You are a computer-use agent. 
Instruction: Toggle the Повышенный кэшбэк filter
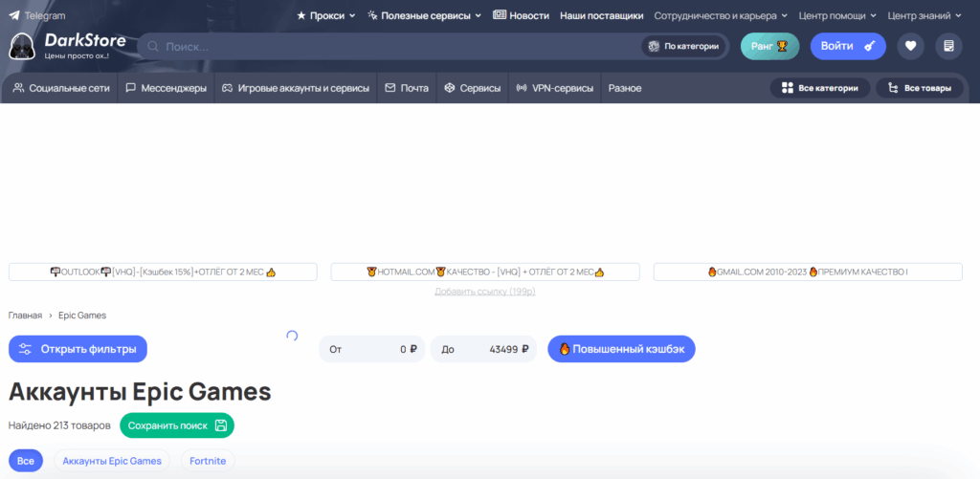click(x=621, y=349)
